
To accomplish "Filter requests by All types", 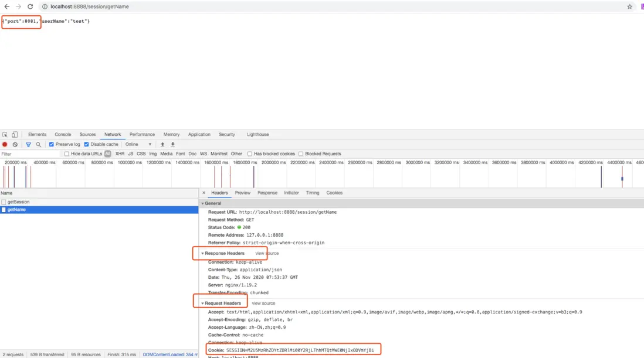I will point(107,154).
